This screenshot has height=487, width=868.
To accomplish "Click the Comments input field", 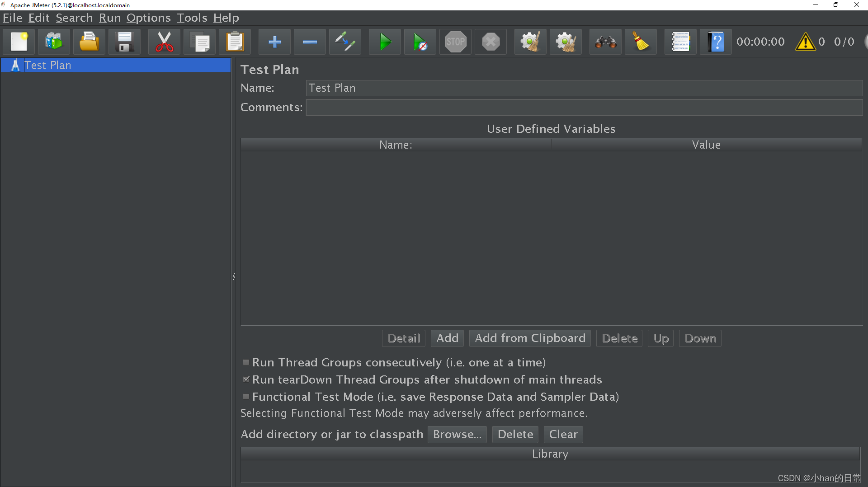I will click(497, 107).
